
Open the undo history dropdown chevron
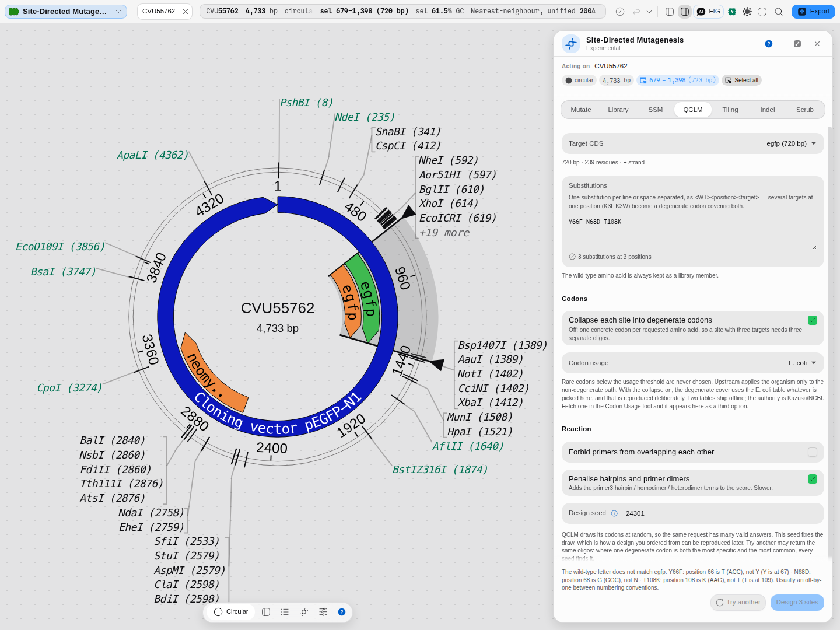coord(649,12)
